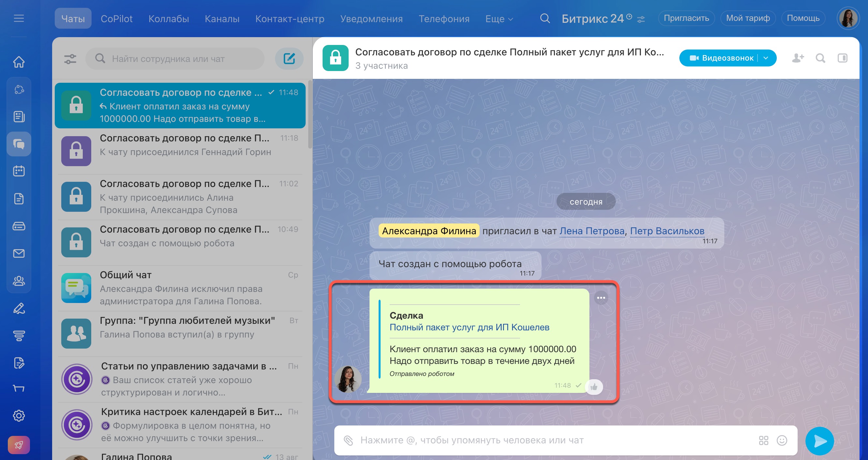Open the chat header green lock avatar
Screen dimensions: 868x460
(x=335, y=58)
